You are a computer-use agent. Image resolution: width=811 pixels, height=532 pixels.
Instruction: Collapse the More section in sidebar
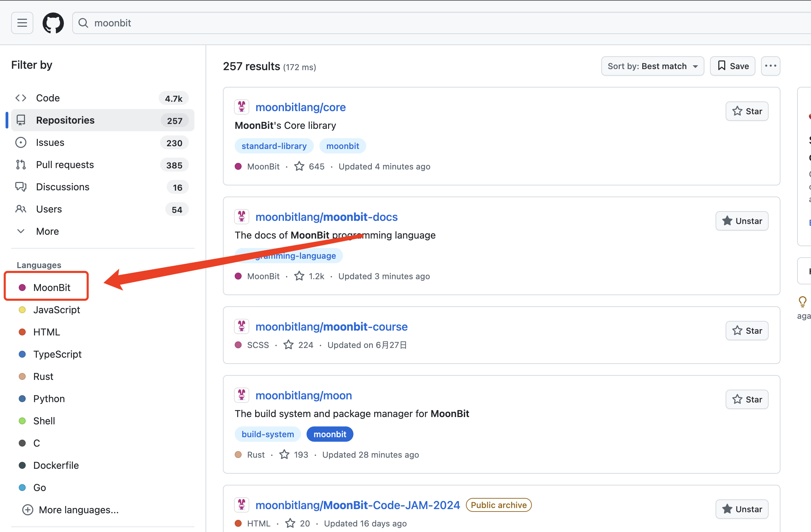pos(21,231)
